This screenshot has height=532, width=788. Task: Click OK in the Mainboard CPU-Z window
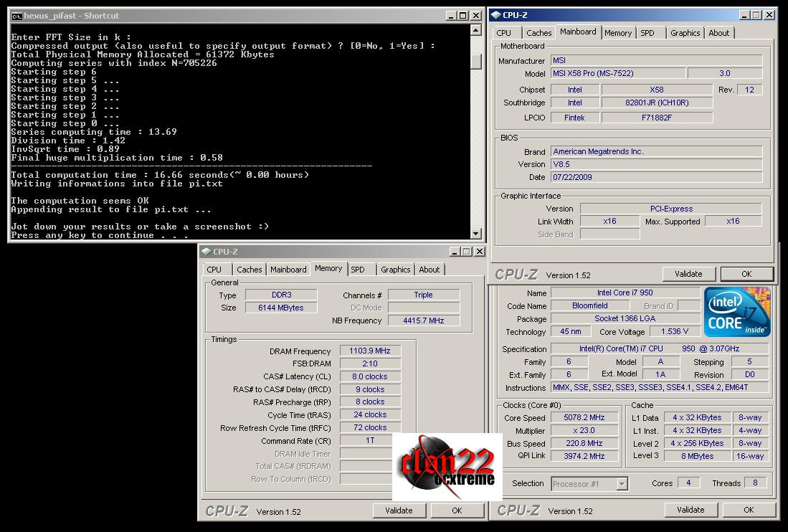point(746,274)
